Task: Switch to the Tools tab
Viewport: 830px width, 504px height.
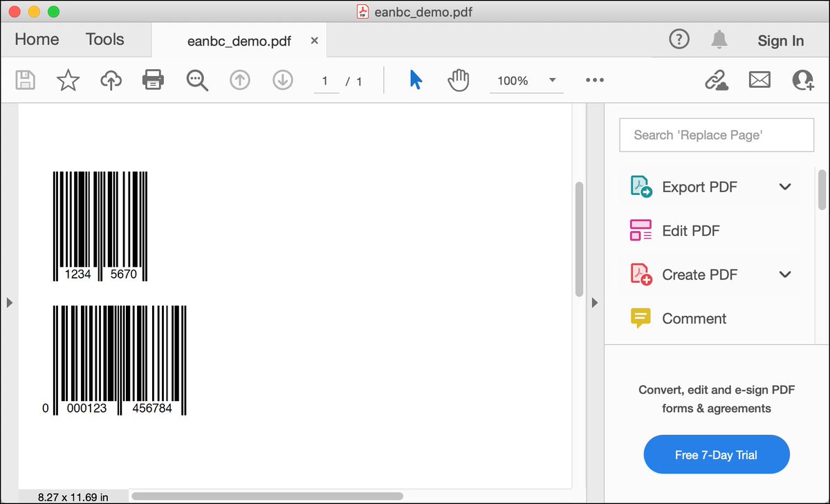Action: click(104, 39)
